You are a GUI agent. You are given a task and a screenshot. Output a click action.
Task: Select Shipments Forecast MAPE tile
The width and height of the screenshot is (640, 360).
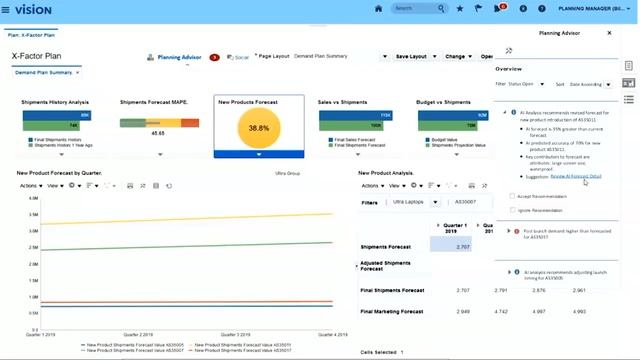coord(160,127)
